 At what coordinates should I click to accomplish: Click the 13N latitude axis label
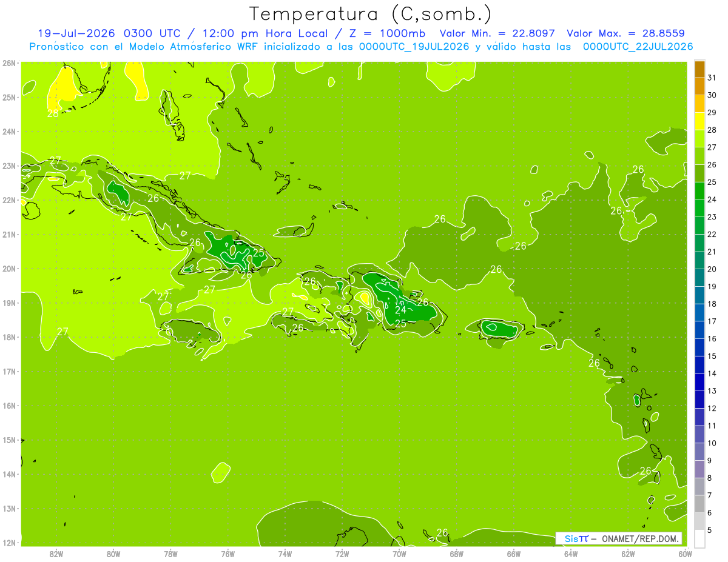[9, 508]
